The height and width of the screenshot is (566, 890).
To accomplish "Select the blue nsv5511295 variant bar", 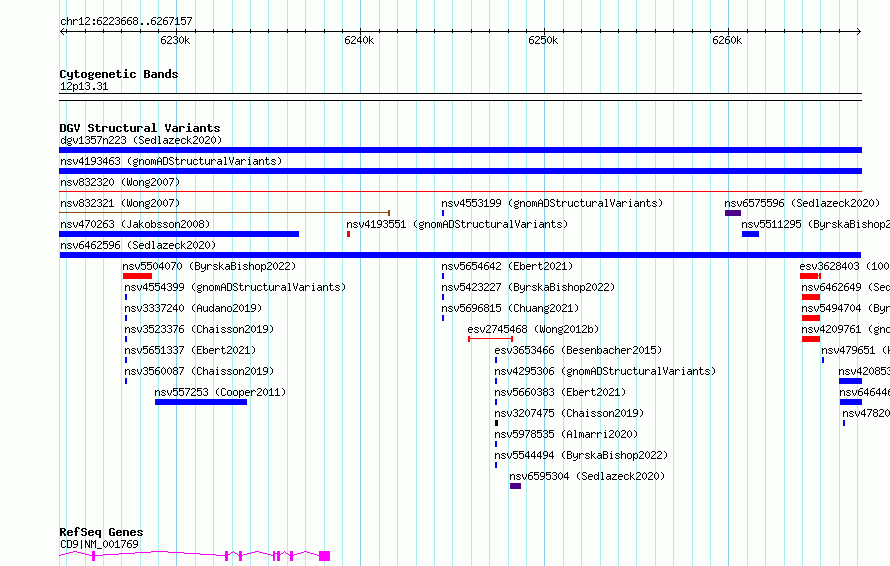I will pos(750,234).
